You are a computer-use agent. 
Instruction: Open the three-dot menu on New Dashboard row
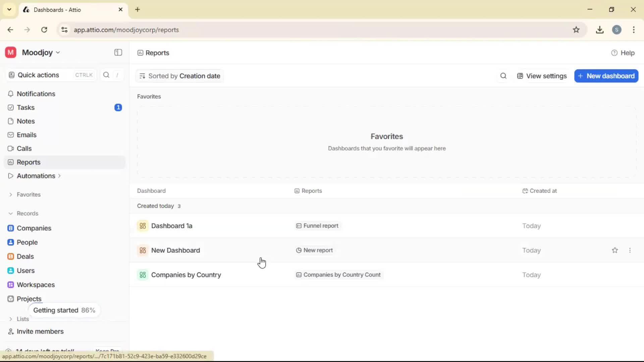tap(630, 250)
